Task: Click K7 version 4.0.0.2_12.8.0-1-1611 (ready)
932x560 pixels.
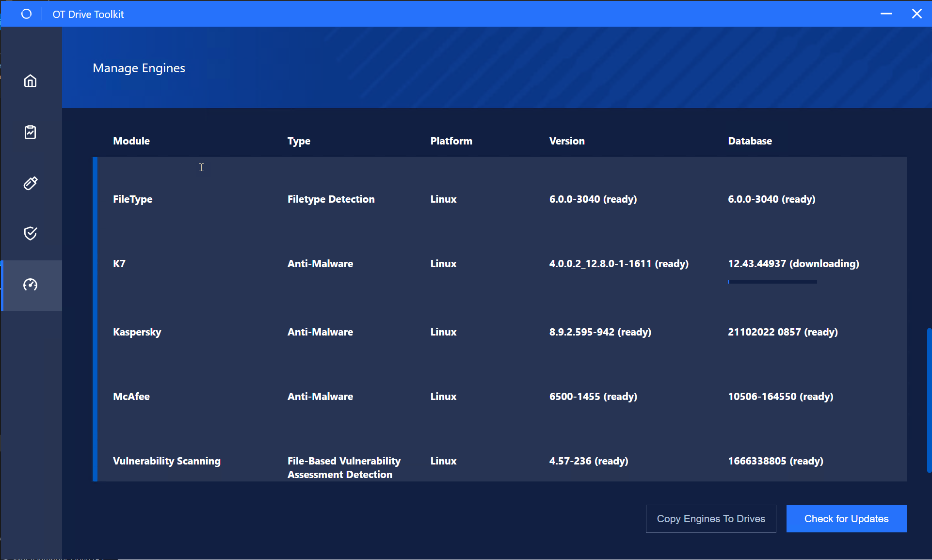Action: click(619, 264)
